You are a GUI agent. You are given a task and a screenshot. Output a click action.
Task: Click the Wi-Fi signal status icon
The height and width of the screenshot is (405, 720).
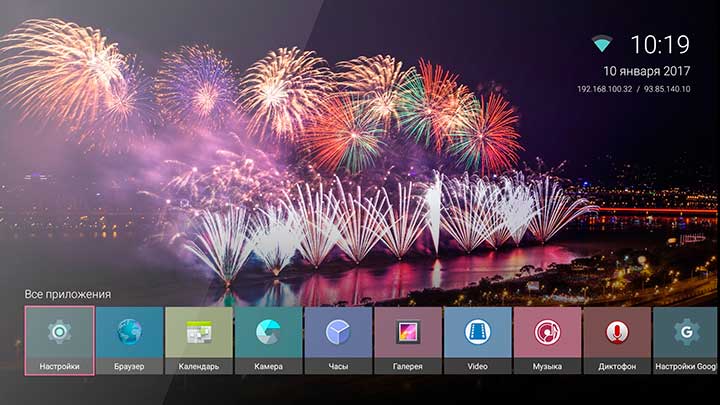(x=601, y=44)
